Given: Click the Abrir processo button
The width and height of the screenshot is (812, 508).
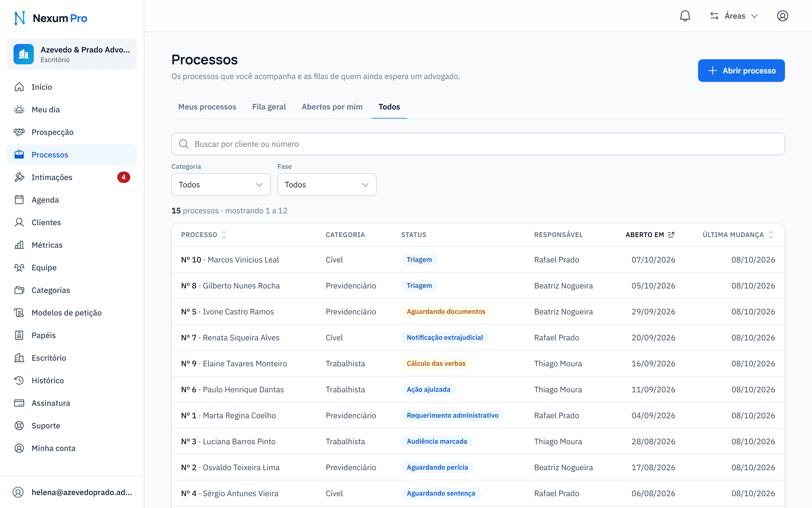Looking at the screenshot, I should [x=741, y=71].
